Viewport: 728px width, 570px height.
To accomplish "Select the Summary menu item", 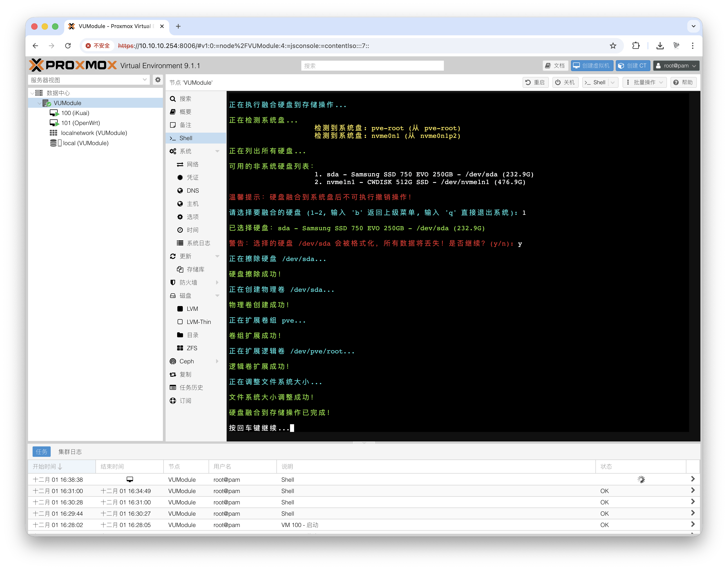I will click(x=185, y=112).
